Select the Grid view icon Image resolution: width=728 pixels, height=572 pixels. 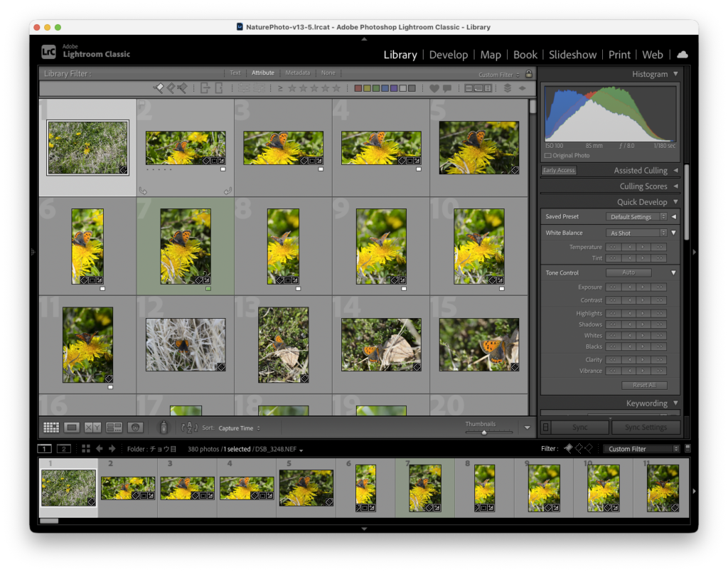click(x=51, y=427)
